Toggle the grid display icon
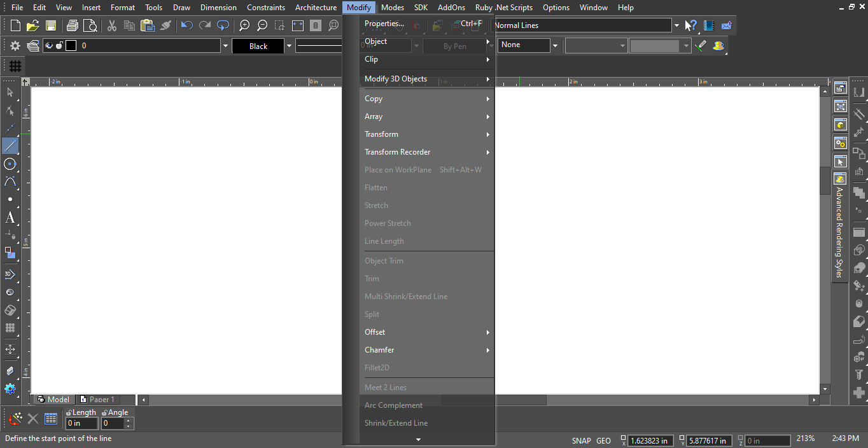This screenshot has width=868, height=448. pyautogui.click(x=15, y=66)
